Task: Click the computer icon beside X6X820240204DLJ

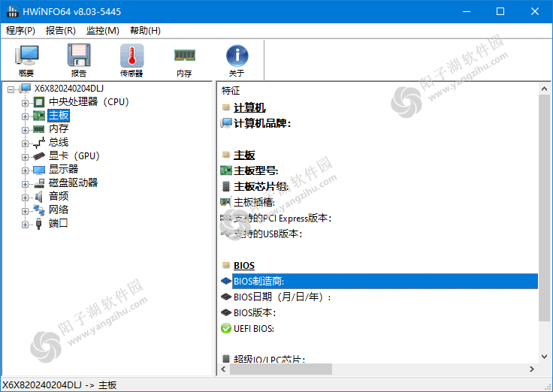Action: [25, 89]
